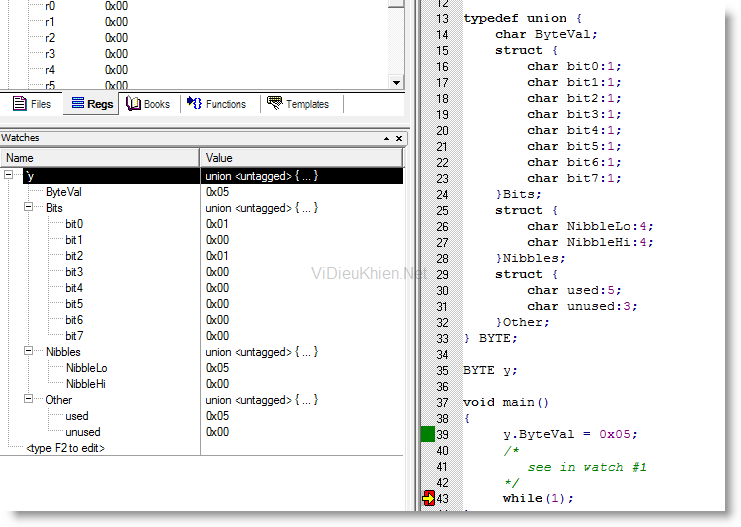Select register r2 in the Regs list
Image resolution: width=741 pixels, height=527 pixels.
(x=50, y=38)
